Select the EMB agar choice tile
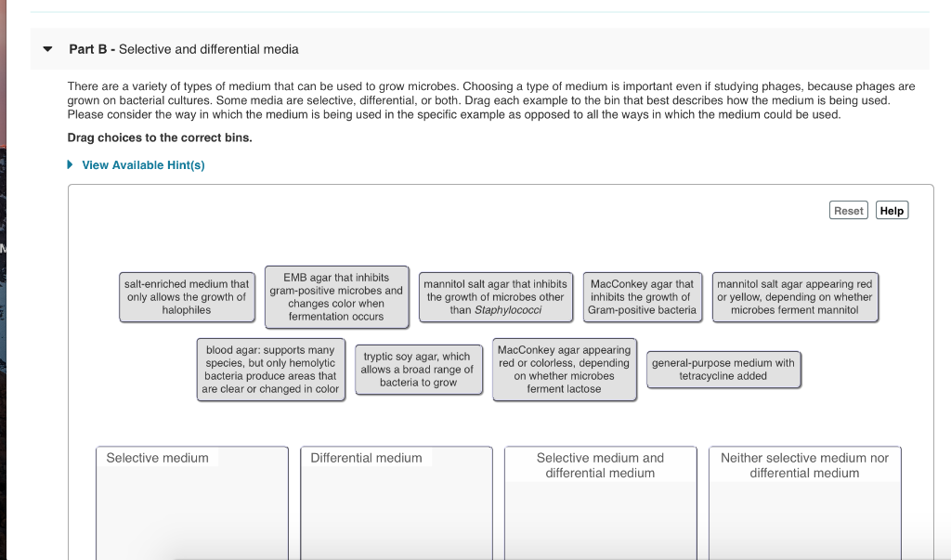Screen dimensions: 951x560 tap(336, 296)
